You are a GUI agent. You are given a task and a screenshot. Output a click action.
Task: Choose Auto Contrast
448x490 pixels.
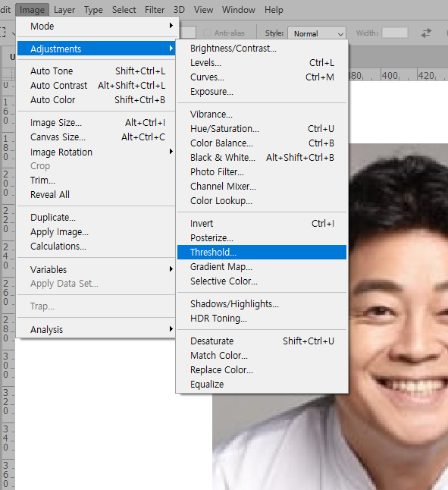(97, 85)
